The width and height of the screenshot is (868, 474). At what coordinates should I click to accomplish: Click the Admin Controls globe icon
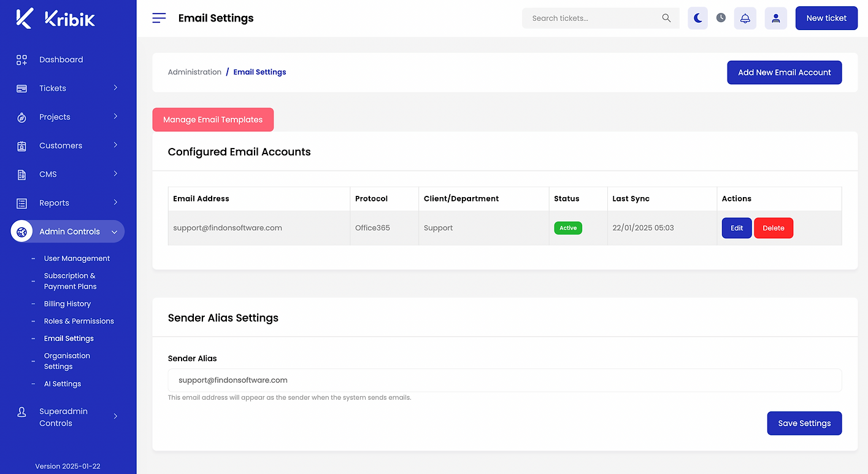22,231
